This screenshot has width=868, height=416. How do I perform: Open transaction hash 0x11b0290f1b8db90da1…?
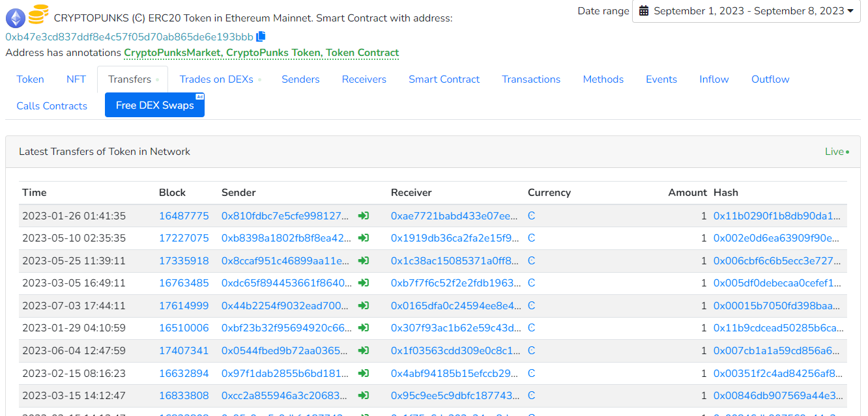coord(777,216)
